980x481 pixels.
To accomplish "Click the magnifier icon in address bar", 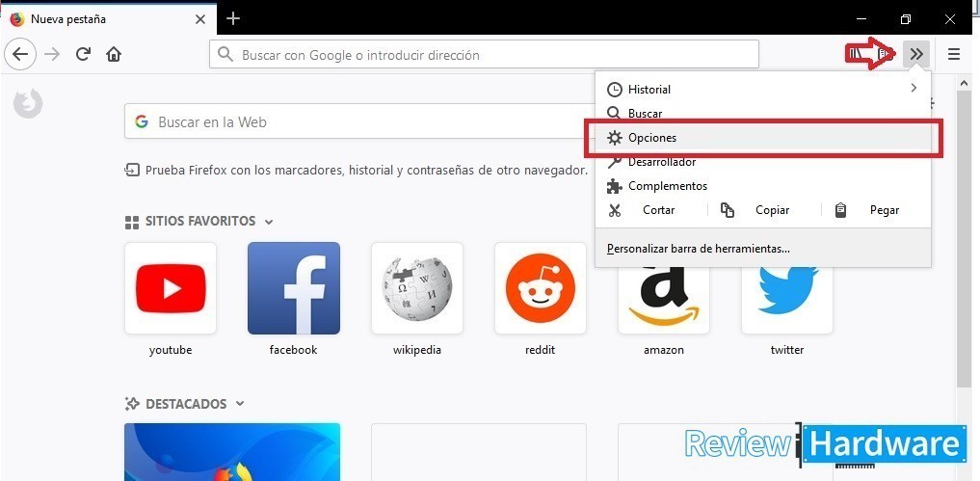I will [x=225, y=54].
